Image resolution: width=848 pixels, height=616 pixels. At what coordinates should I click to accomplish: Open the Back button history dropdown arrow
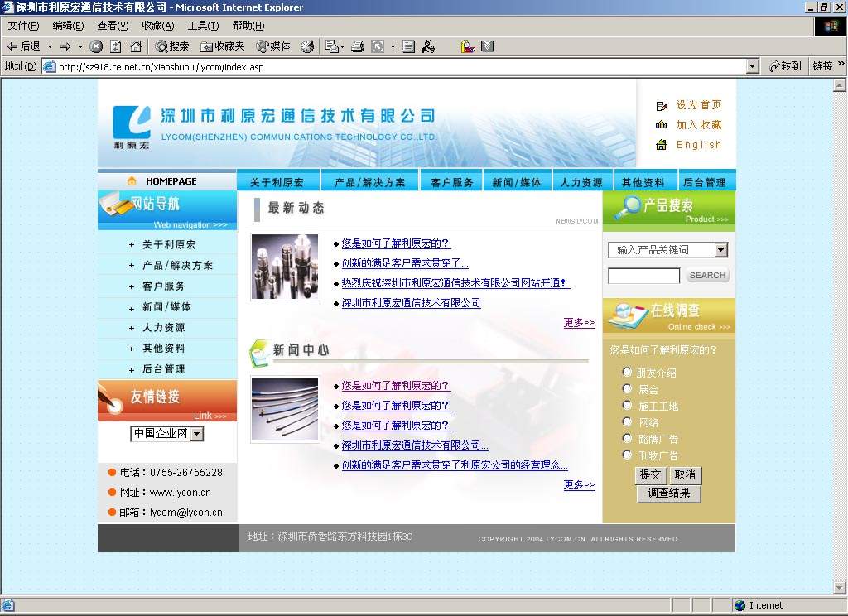(x=50, y=46)
